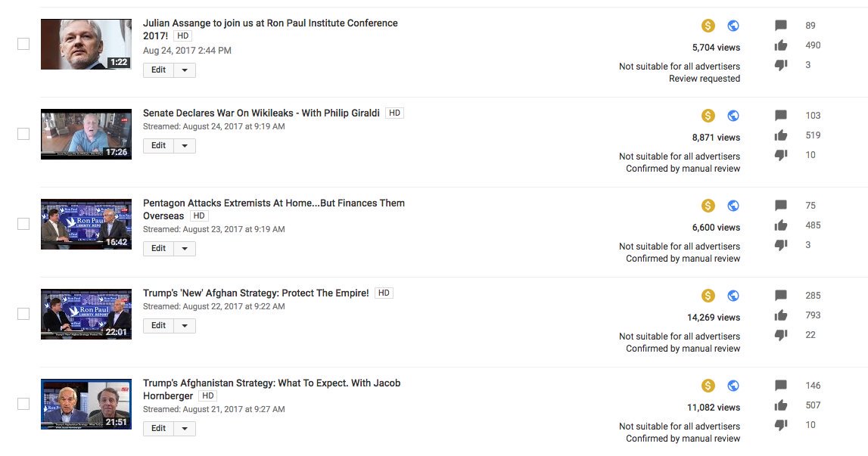The width and height of the screenshot is (868, 456).
Task: Click Edit button for Jacob Hornberger video
Action: click(158, 428)
